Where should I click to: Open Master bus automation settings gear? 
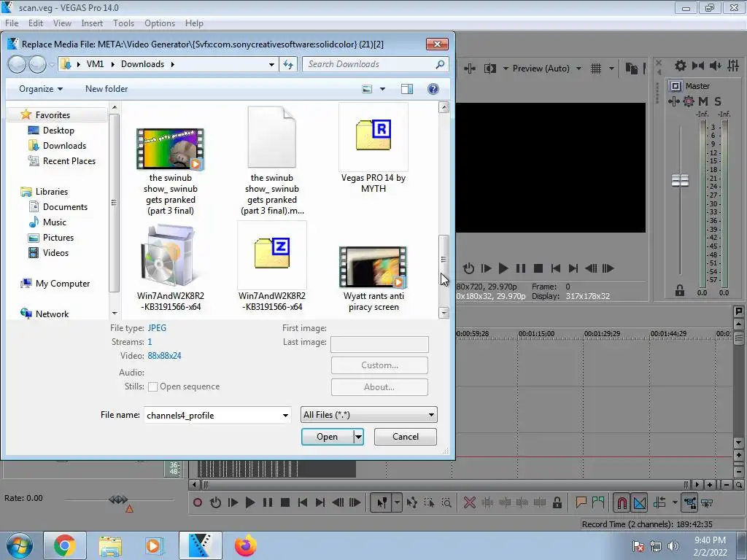689,101
